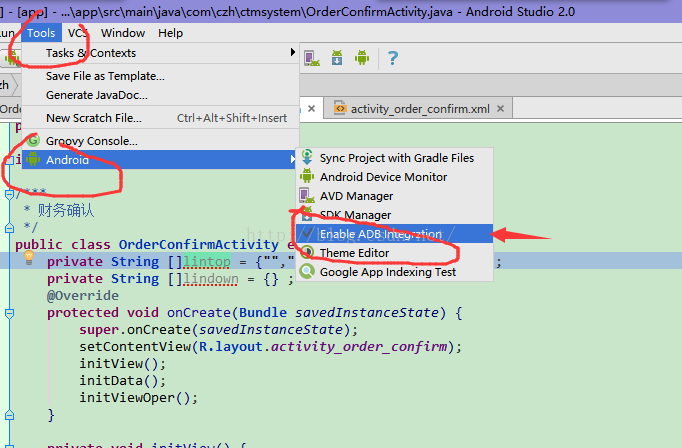
Task: Open the Help menu
Action: click(x=170, y=33)
